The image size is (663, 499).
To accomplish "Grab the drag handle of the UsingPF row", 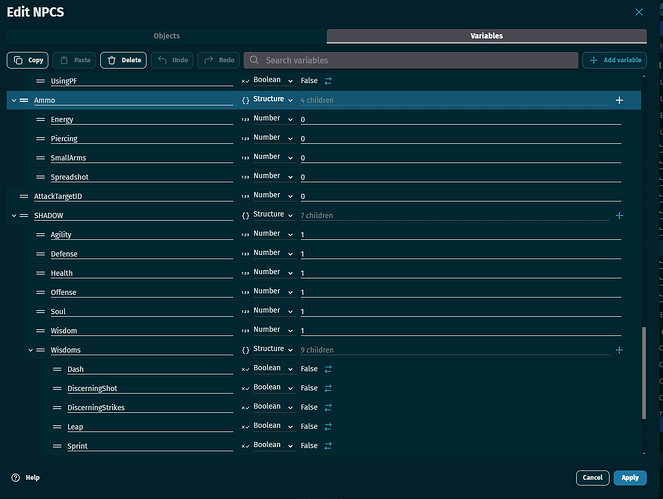I will (x=40, y=81).
